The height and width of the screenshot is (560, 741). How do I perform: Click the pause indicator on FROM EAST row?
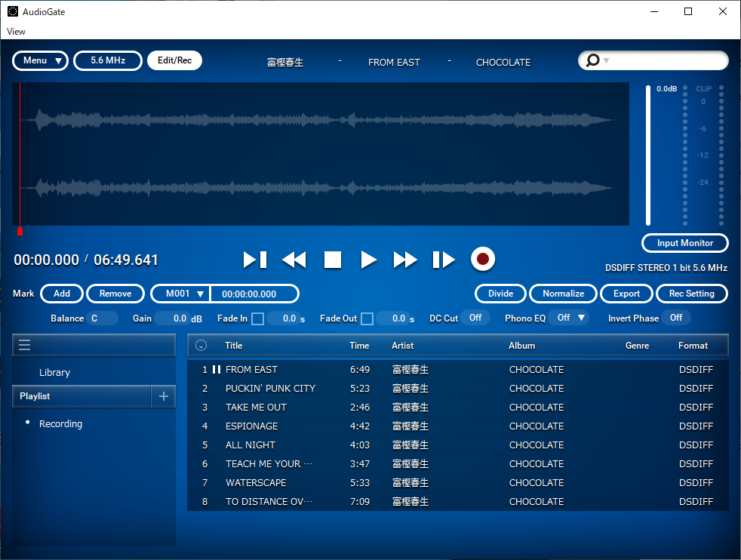pyautogui.click(x=217, y=370)
